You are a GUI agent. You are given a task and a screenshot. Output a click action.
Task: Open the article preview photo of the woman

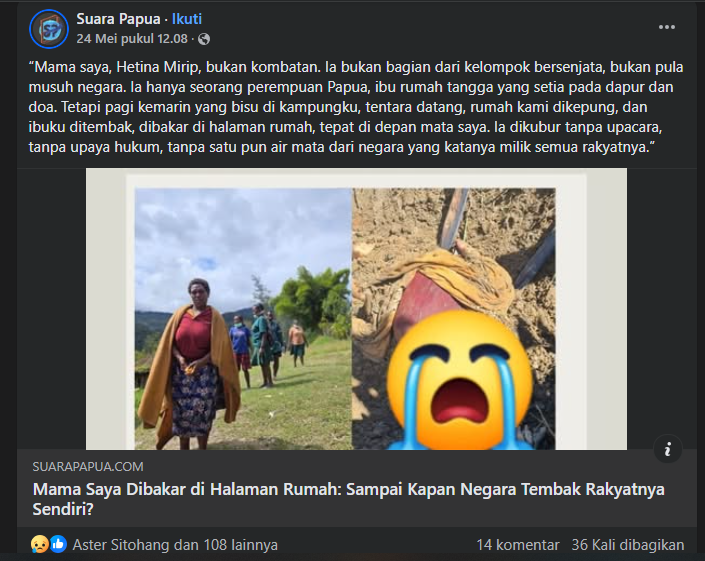243,319
